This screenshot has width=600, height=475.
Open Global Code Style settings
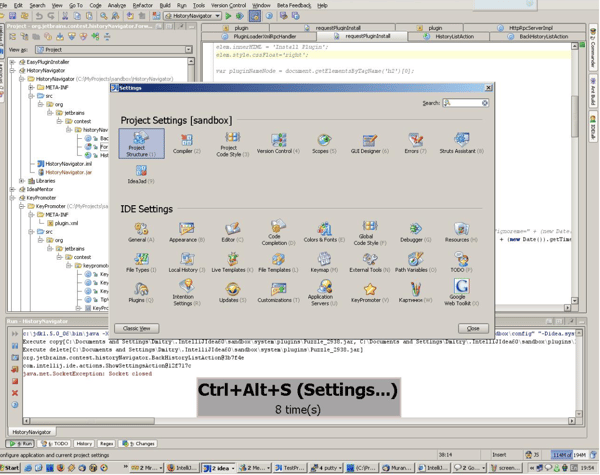coord(370,233)
